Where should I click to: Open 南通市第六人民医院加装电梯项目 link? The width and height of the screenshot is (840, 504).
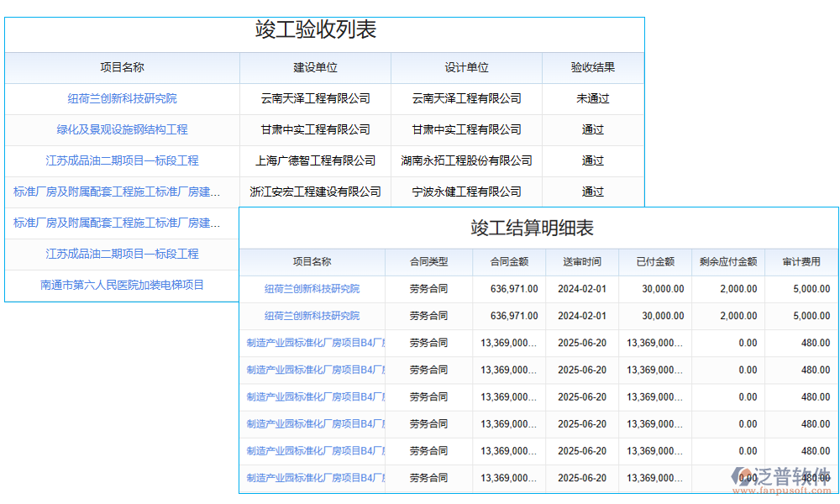[x=121, y=285]
